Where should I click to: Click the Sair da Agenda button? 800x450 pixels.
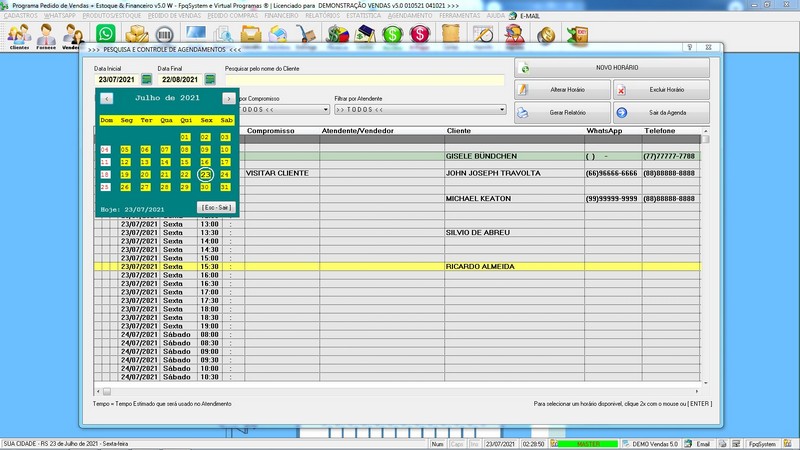661,112
